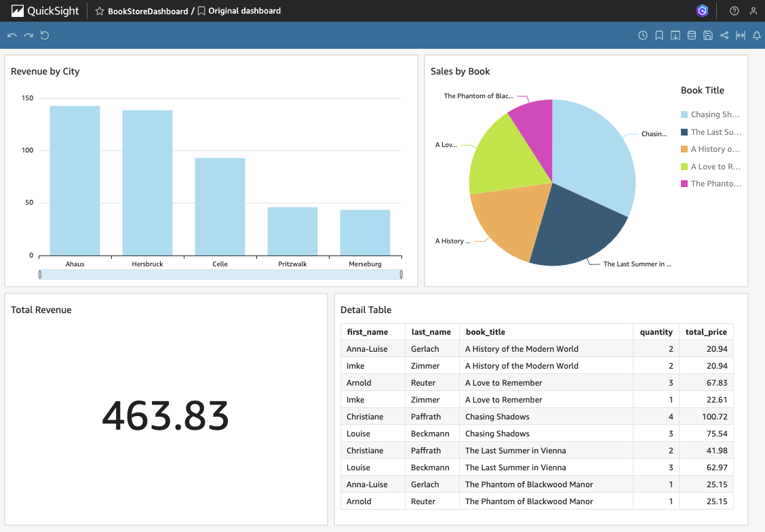The image size is (765, 532).
Task: Open QuickSight help
Action: 734,11
